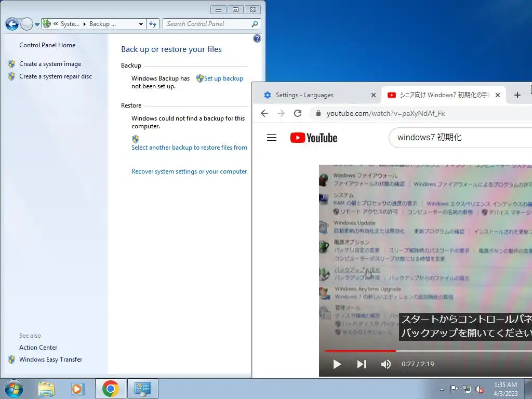Click the youtube.com URL in address bar
The height and width of the screenshot is (399, 532).
[x=385, y=113]
